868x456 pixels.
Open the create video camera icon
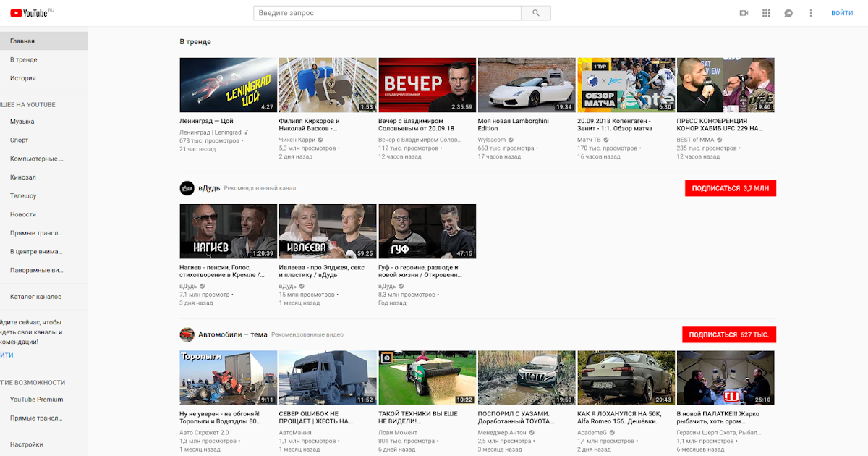coord(744,13)
